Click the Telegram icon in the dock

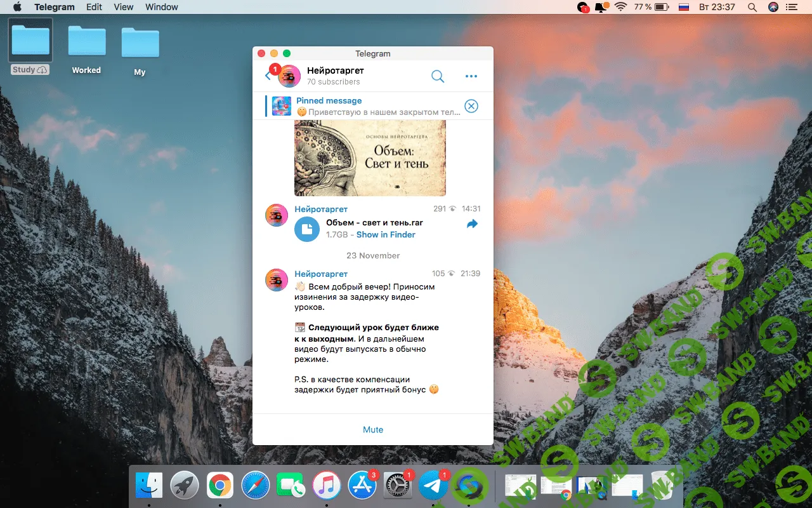[x=433, y=486]
